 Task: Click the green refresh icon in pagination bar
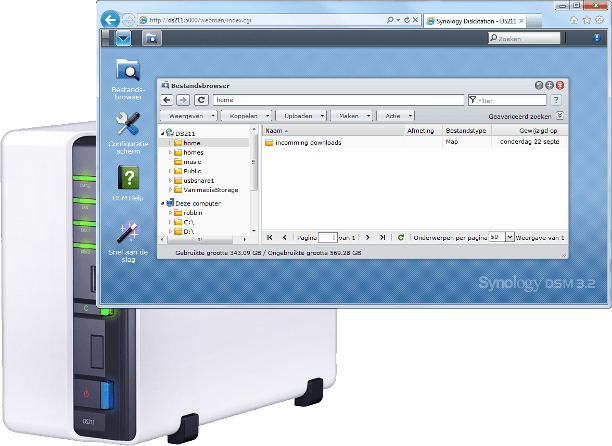point(401,237)
